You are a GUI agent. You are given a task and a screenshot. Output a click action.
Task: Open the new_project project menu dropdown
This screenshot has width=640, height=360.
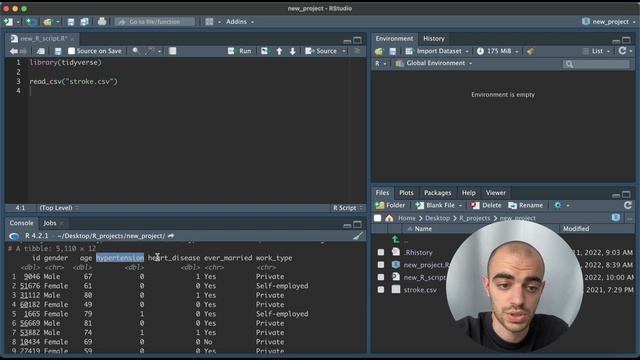pos(609,22)
